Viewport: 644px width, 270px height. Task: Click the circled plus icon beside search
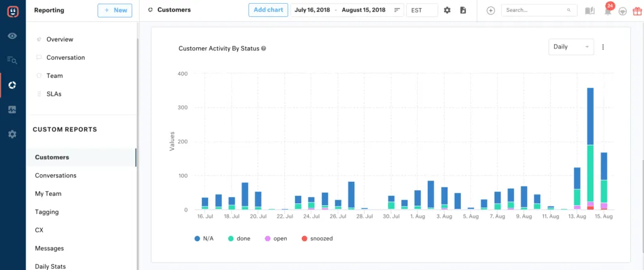491,11
